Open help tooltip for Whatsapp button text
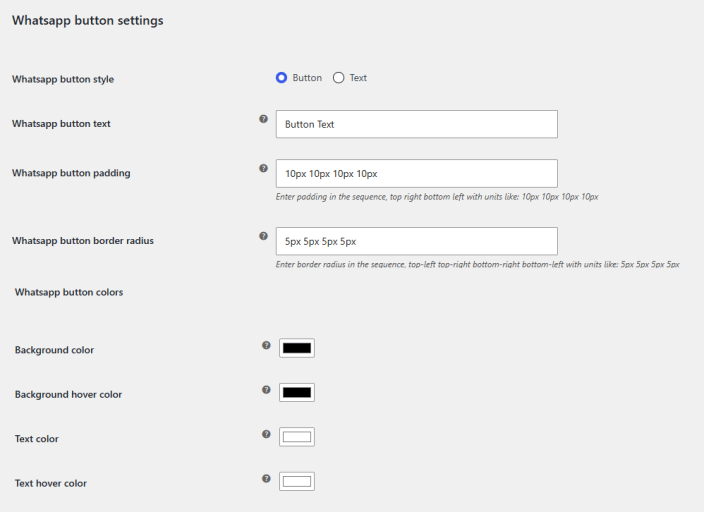Screen dimensions: 704x512 [264, 119]
